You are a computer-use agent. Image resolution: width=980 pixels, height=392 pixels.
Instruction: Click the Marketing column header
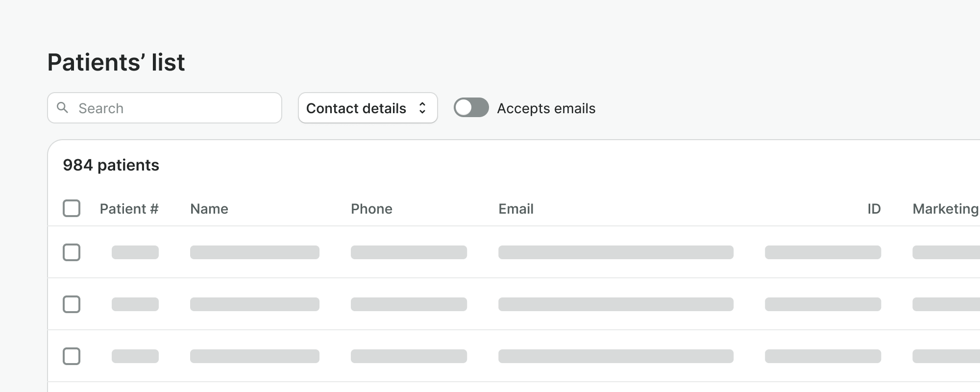point(945,209)
